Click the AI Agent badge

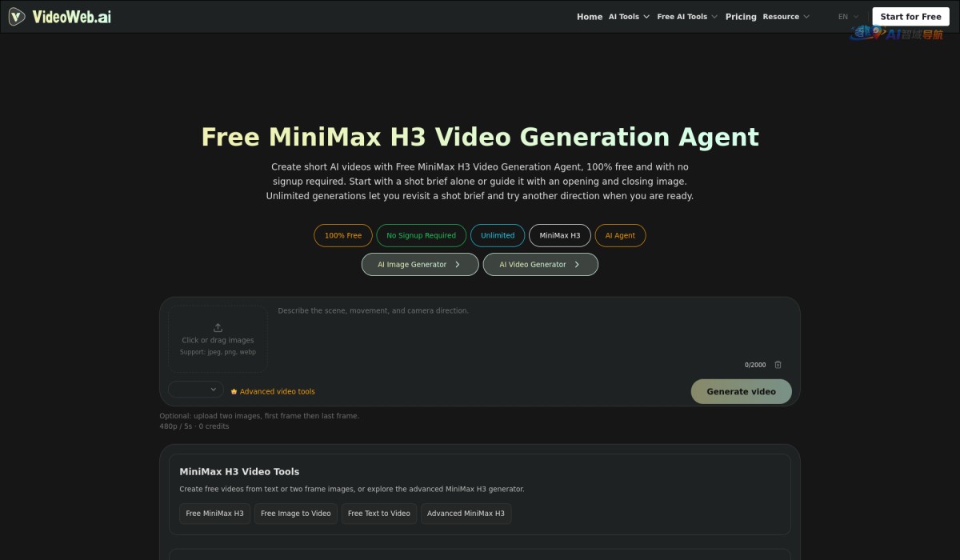620,236
